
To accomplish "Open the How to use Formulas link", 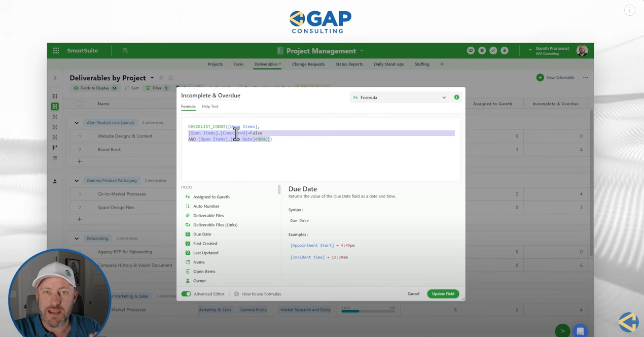I will 262,294.
